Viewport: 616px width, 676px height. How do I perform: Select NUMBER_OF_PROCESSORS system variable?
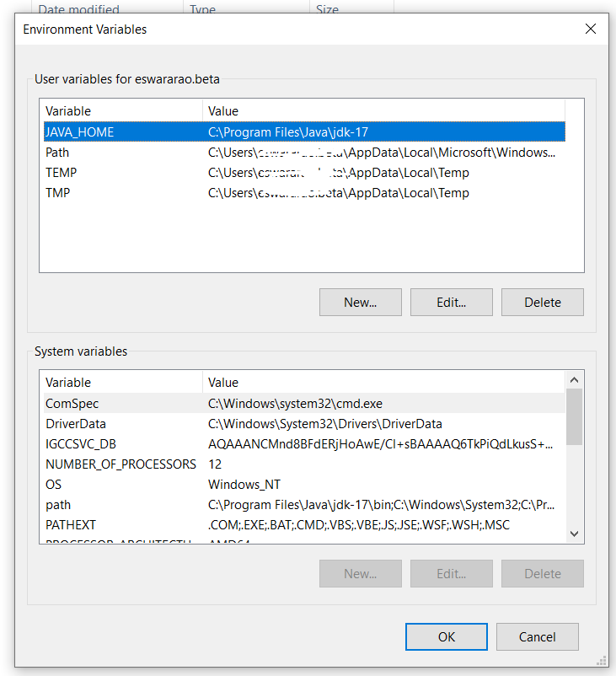[121, 464]
